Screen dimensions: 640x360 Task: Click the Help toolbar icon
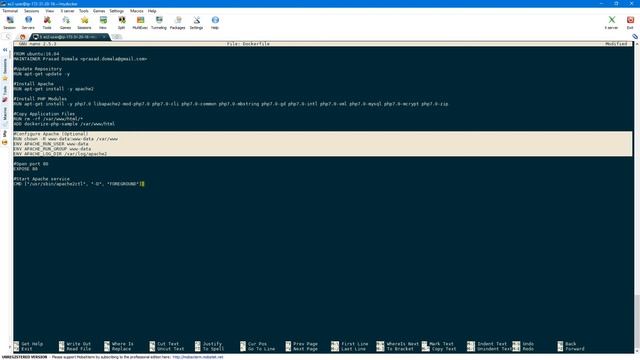pyautogui.click(x=215, y=22)
